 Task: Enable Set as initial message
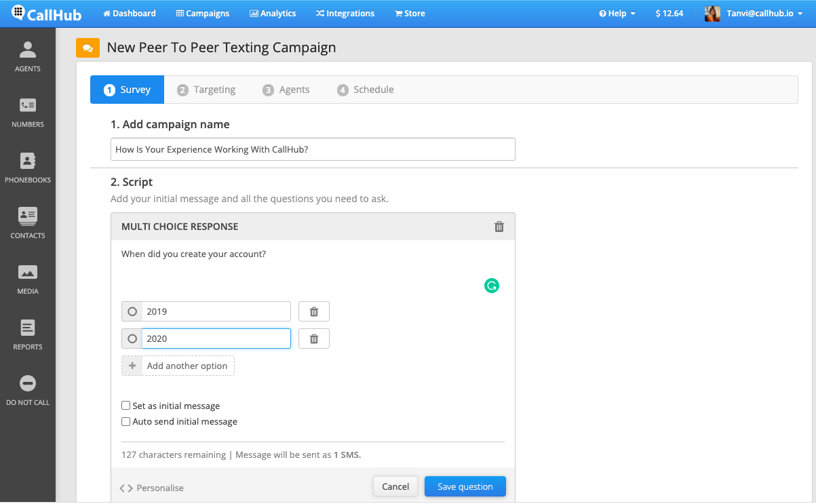pyautogui.click(x=125, y=406)
